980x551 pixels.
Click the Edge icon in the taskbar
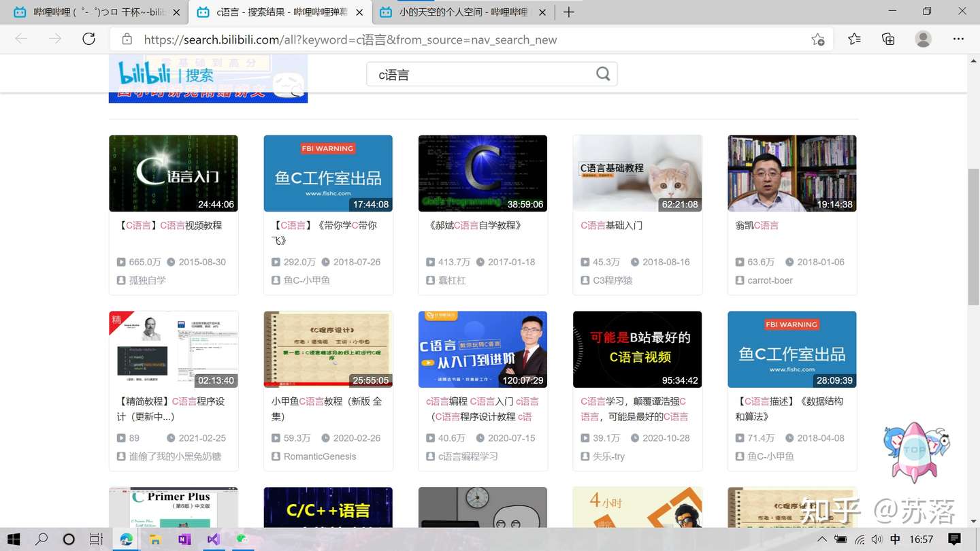[x=127, y=539]
